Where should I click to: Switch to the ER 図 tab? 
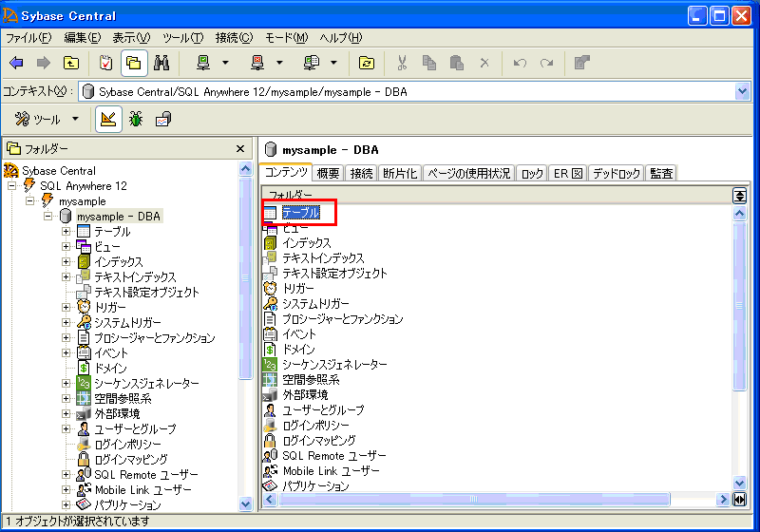click(568, 173)
